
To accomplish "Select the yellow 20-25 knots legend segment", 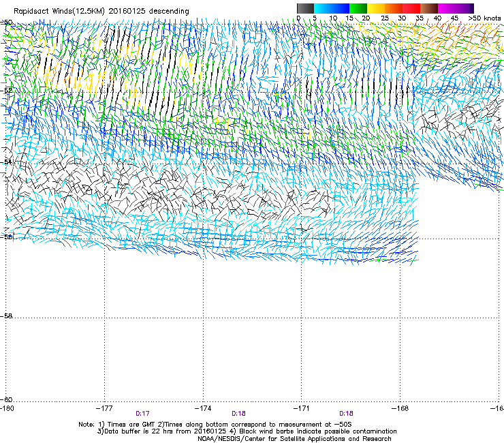I will click(x=376, y=8).
